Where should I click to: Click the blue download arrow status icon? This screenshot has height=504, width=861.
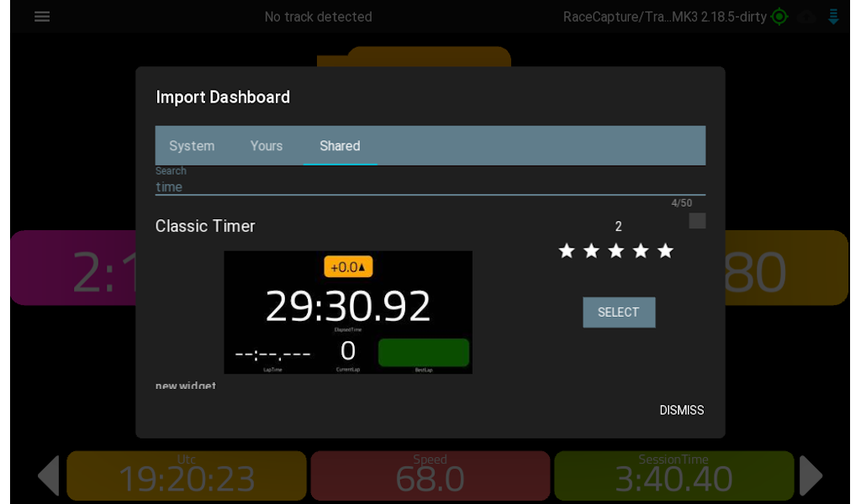pyautogui.click(x=833, y=17)
